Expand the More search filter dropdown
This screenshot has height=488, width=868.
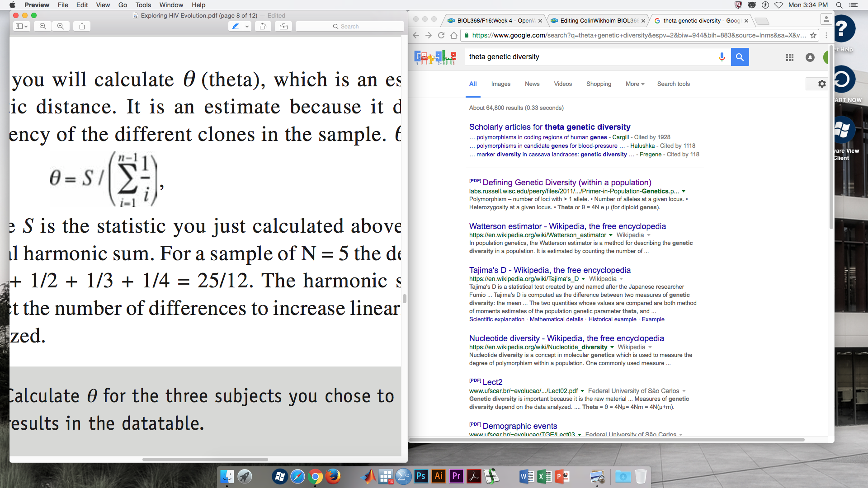pos(635,84)
